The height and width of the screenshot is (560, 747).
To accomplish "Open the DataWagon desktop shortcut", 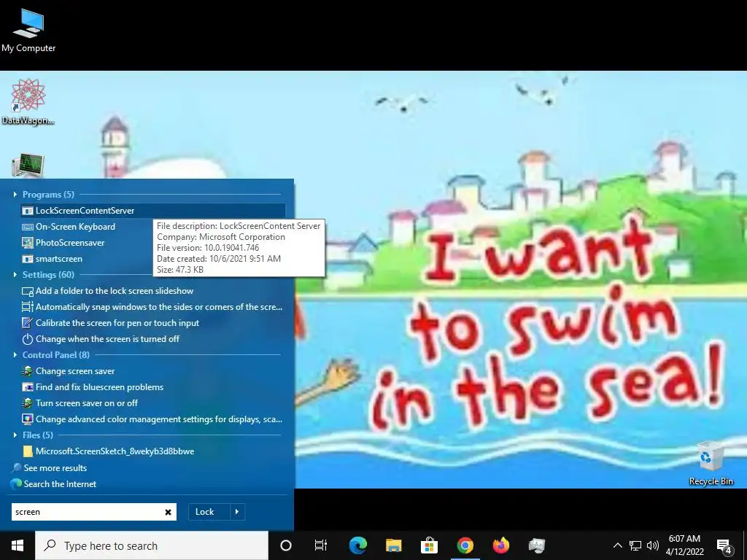I will 28,102.
